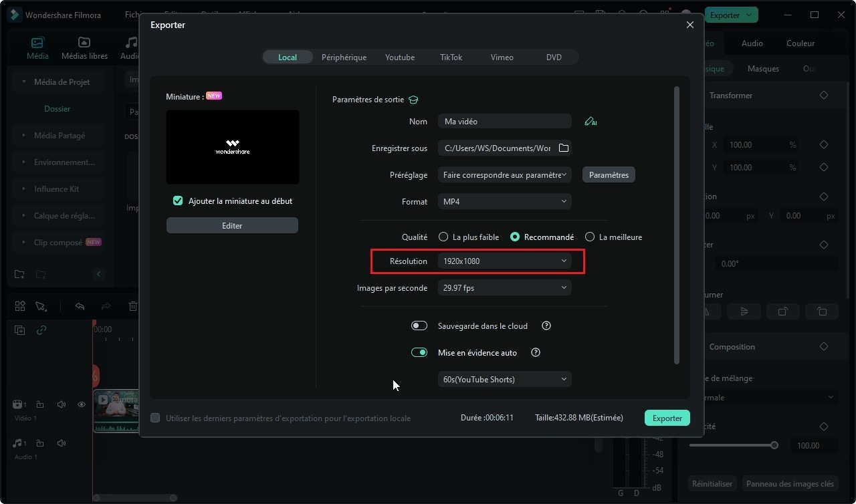Click the Paramètres button
The width and height of the screenshot is (856, 504).
[x=609, y=175]
